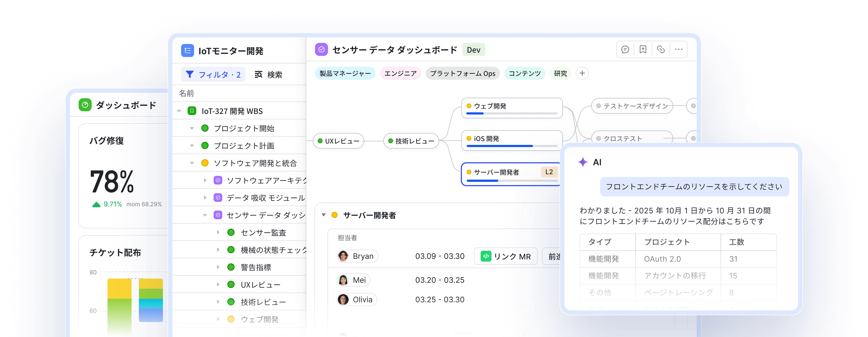Image resolution: width=868 pixels, height=337 pixels.
Task: Collapse the IoT-327 開発 WBS tree node
Action: (x=179, y=111)
